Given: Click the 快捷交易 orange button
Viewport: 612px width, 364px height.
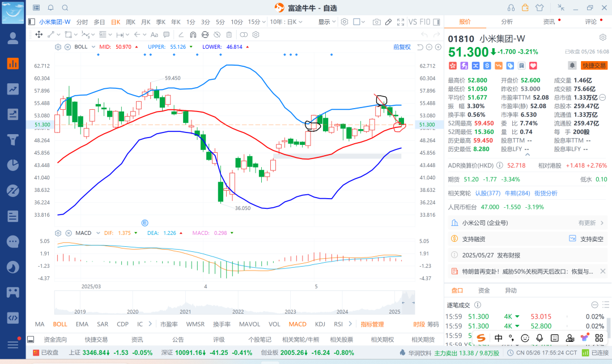Looking at the screenshot, I should coord(594,66).
